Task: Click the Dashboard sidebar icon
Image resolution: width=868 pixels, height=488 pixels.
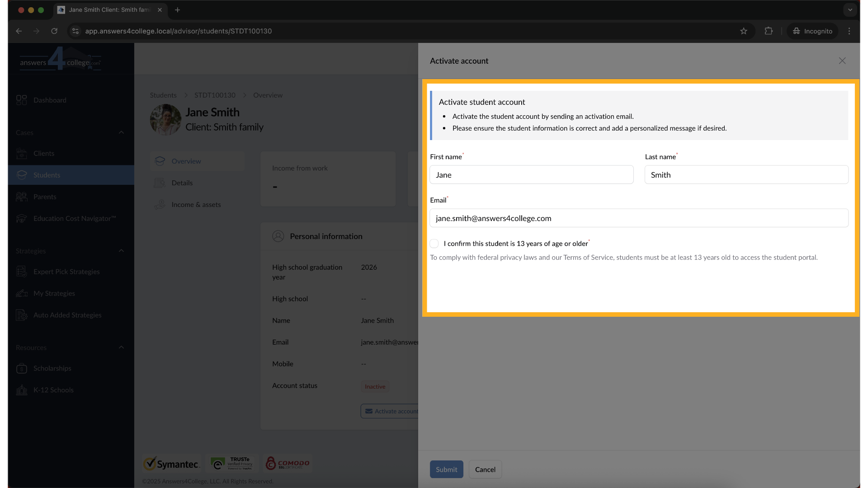Action: (21, 100)
